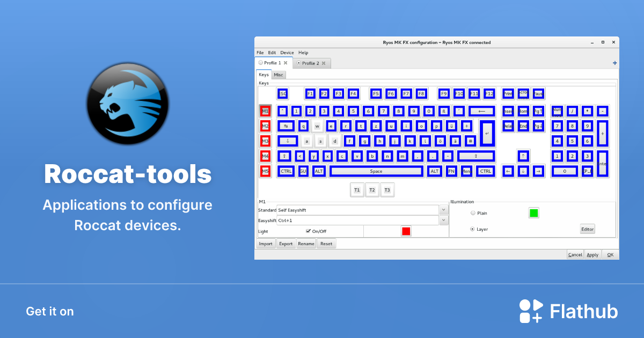Switch to the Misc tab
The image size is (644, 338).
click(x=279, y=75)
